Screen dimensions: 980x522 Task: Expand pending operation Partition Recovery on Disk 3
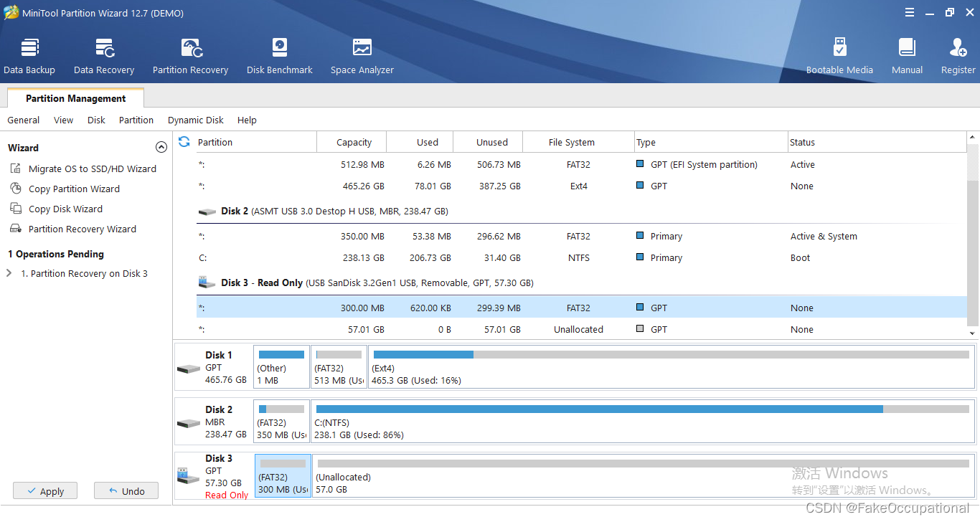(9, 273)
